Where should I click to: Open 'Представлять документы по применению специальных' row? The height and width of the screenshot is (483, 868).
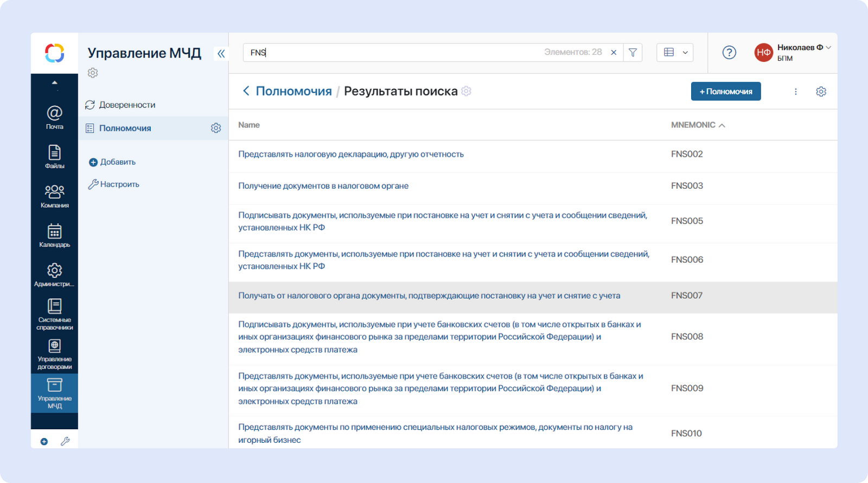click(x=436, y=434)
